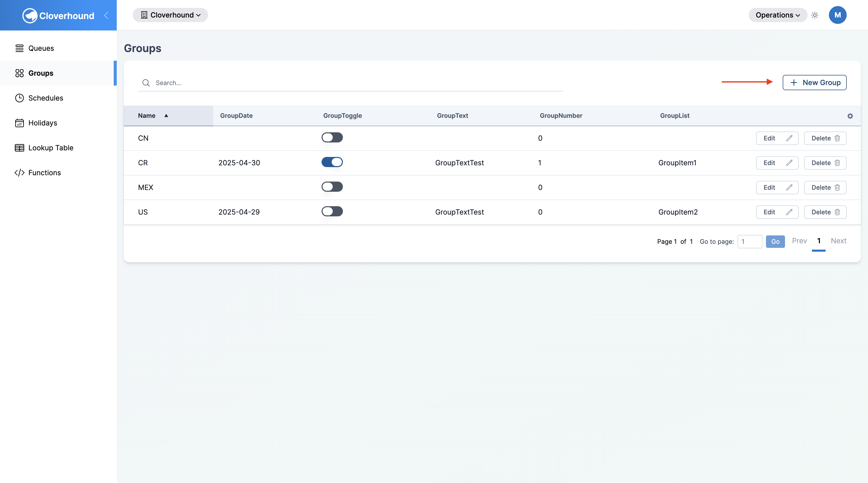Click the GroupItem2 cell
This screenshot has width=868, height=483.
click(x=678, y=212)
